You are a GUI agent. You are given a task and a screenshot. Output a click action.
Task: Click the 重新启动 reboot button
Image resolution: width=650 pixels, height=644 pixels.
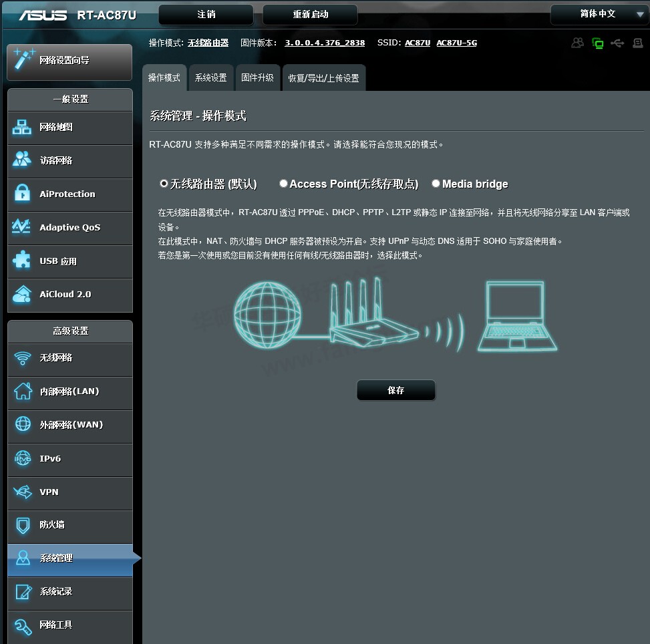310,15
